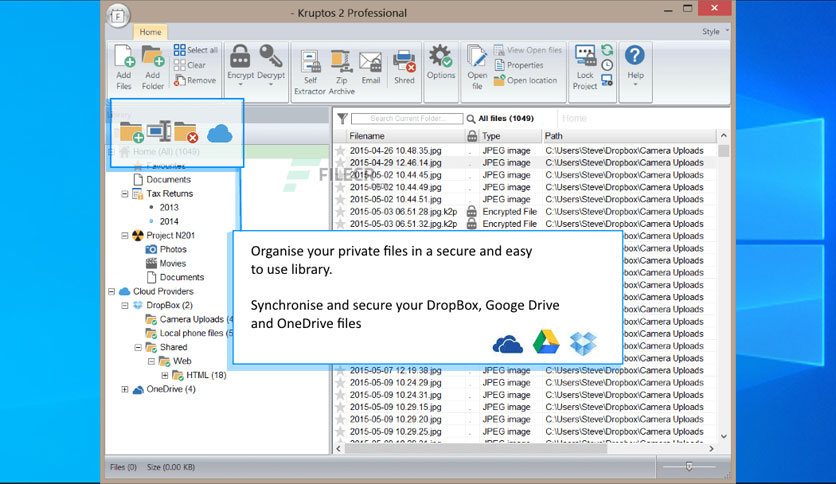Collapse the Shared folder node
Viewport: 836px width, 484px height.
pos(138,347)
